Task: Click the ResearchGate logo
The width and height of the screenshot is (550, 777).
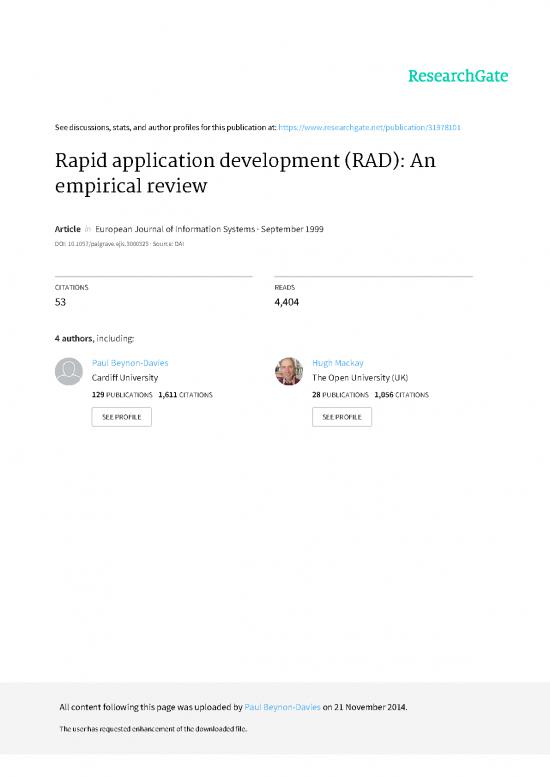Action: (458, 76)
